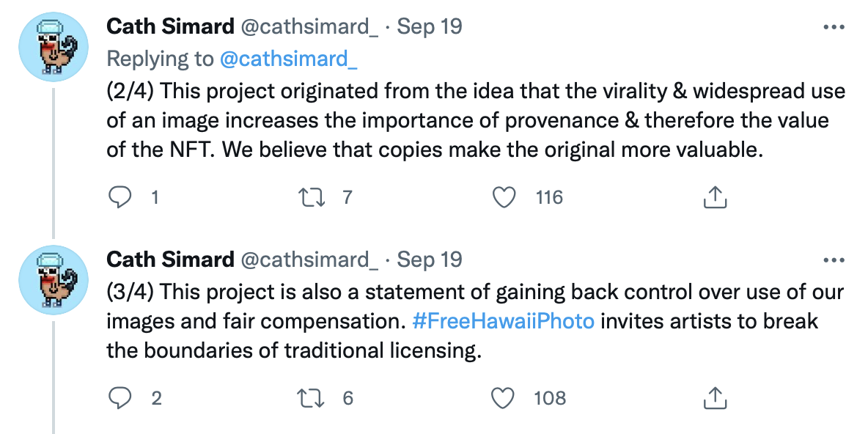
Task: Click the @cathsimard_ reply-to mention link
Action: pos(288,59)
